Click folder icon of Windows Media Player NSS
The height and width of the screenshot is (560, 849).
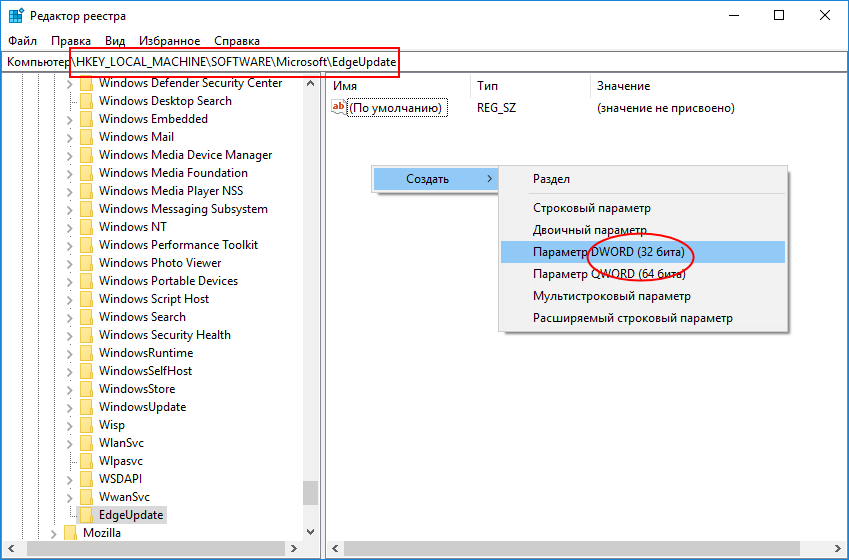point(86,191)
